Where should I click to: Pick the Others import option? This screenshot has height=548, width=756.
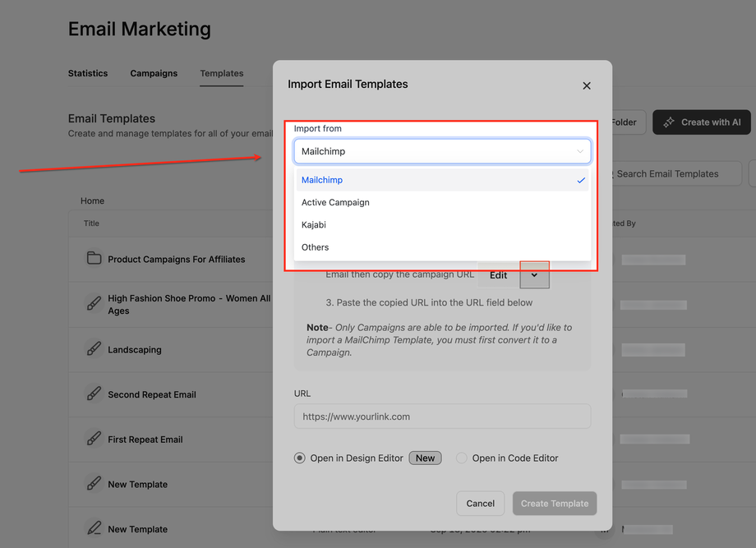point(315,247)
